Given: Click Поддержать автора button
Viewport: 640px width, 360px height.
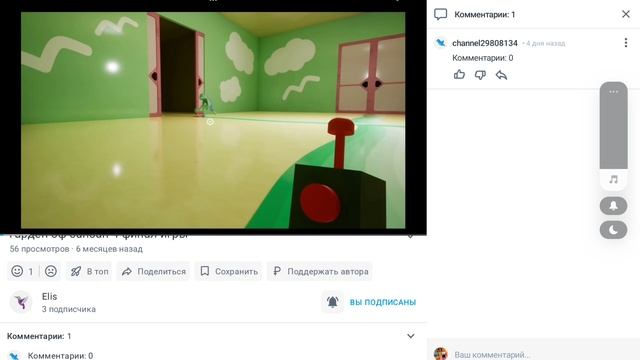Looking at the screenshot, I should [320, 271].
